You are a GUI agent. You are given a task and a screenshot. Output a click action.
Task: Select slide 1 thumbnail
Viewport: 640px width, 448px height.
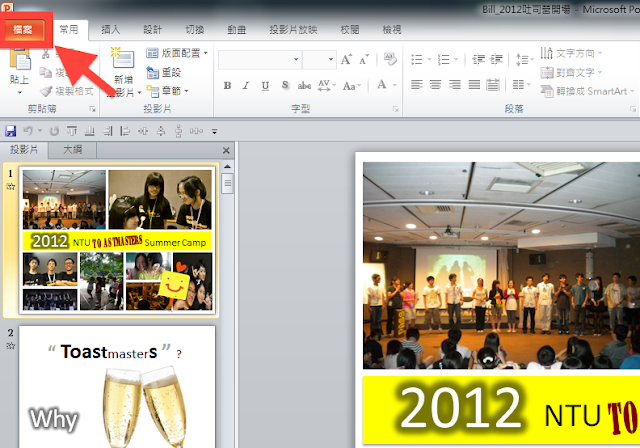coord(117,240)
